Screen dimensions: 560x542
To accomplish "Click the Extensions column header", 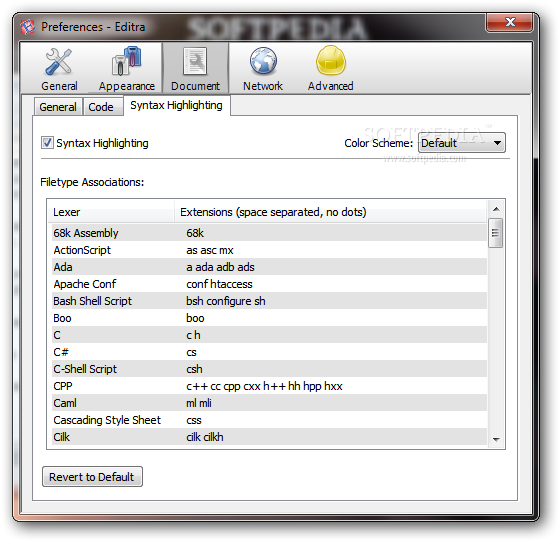I will pos(330,212).
